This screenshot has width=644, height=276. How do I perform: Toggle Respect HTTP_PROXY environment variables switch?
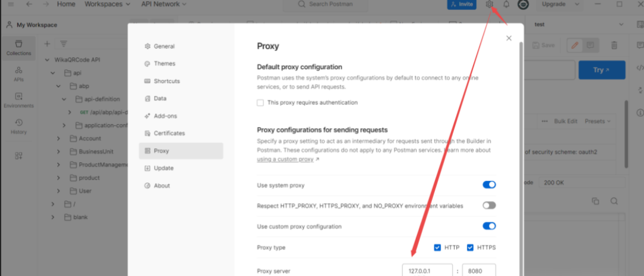click(x=489, y=206)
